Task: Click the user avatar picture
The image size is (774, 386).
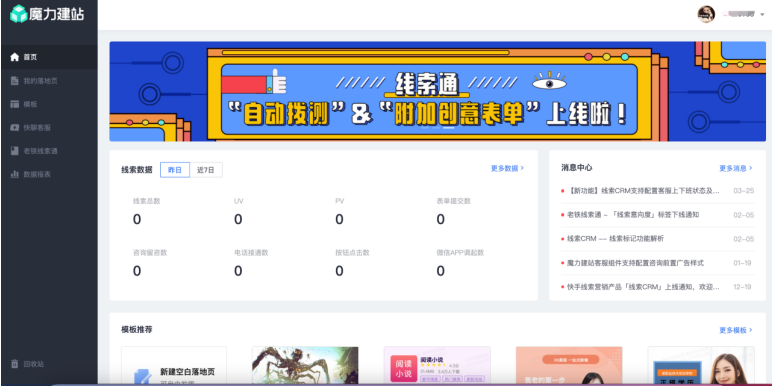Action: click(x=706, y=14)
